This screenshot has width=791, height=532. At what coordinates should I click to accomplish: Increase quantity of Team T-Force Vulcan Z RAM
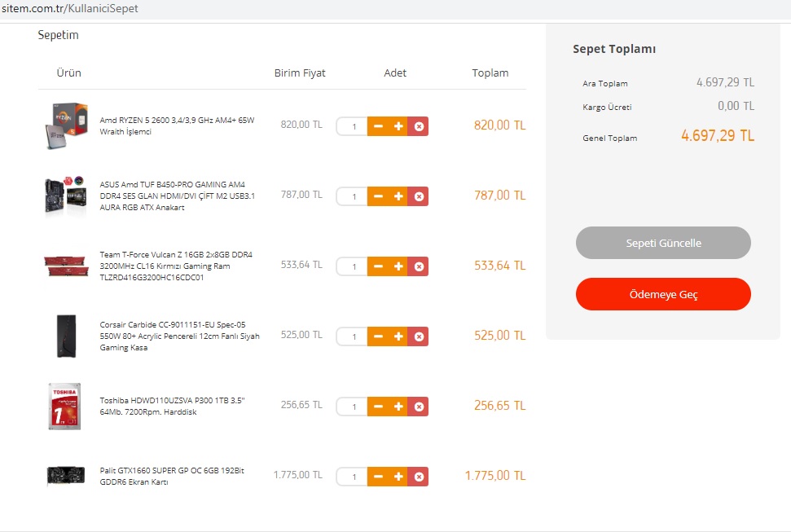point(398,266)
